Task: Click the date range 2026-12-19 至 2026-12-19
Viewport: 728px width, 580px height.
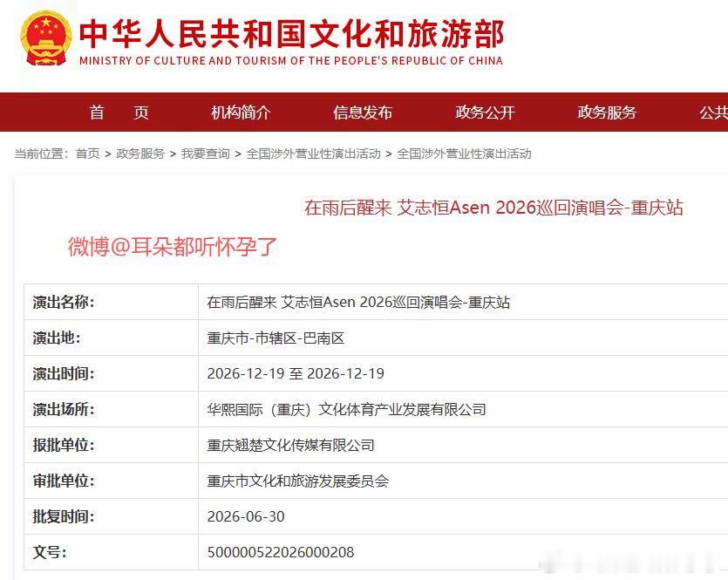Action: 296,374
